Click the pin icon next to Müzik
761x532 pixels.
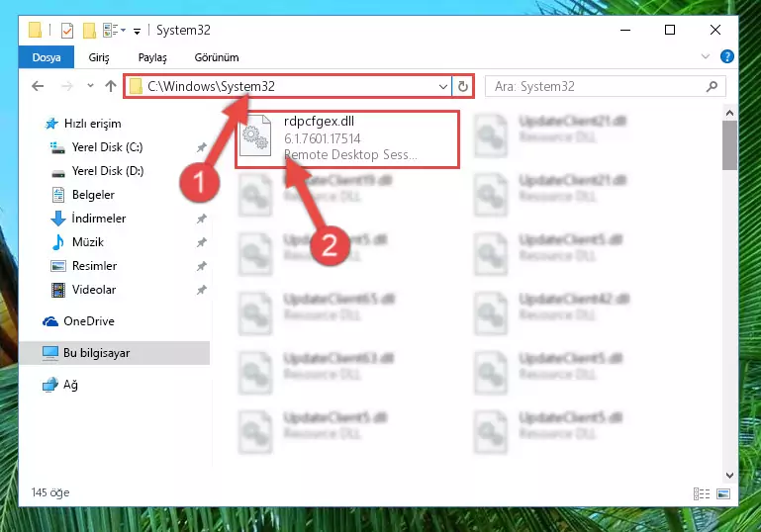(x=202, y=242)
